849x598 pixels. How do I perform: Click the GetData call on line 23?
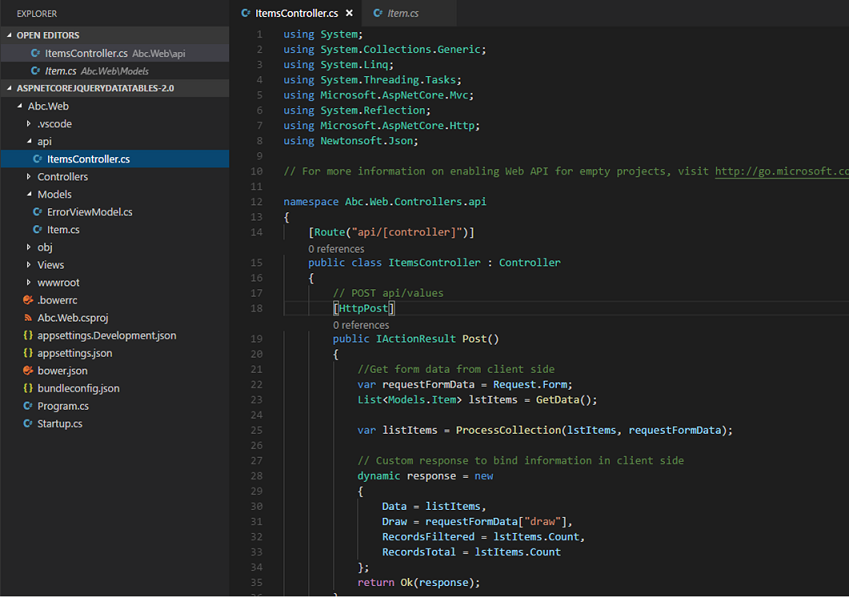click(558, 400)
